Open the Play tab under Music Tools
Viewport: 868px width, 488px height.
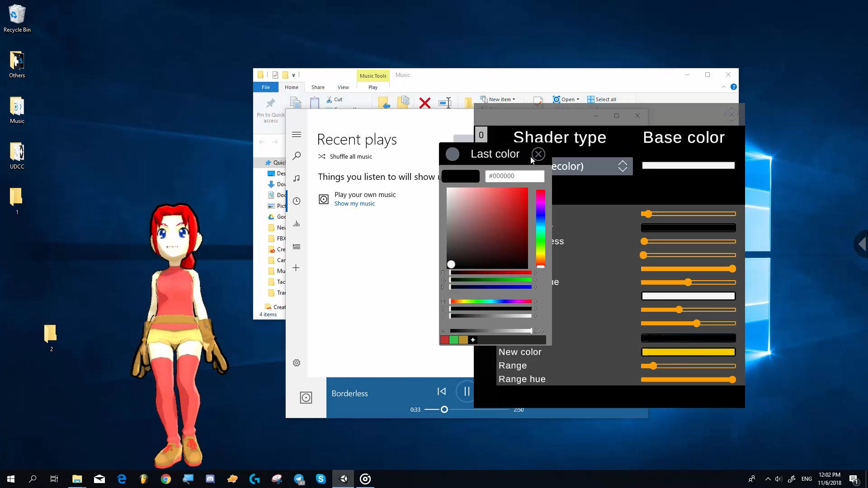tap(373, 87)
